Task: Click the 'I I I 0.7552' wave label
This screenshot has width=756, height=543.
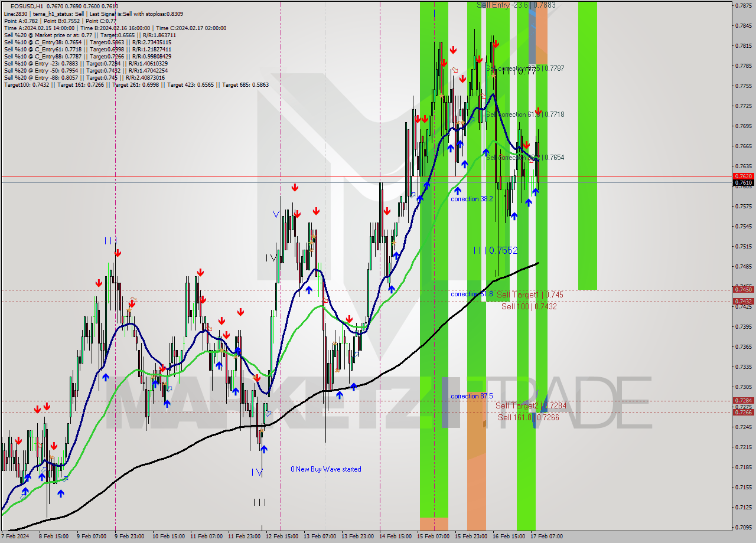Action: [x=496, y=250]
